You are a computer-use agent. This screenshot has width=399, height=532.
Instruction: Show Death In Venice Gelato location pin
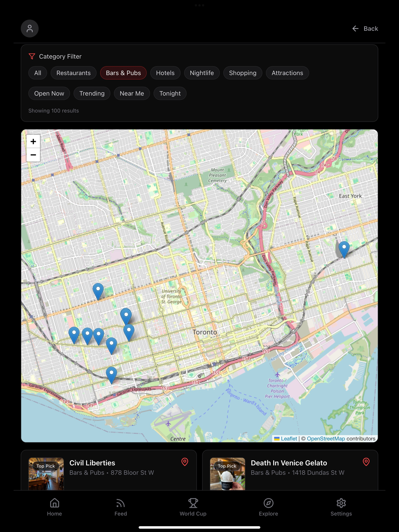tap(366, 462)
